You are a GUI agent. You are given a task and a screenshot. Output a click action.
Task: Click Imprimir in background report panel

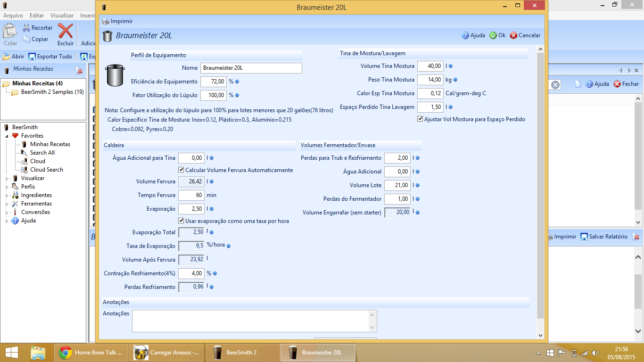[561, 237]
